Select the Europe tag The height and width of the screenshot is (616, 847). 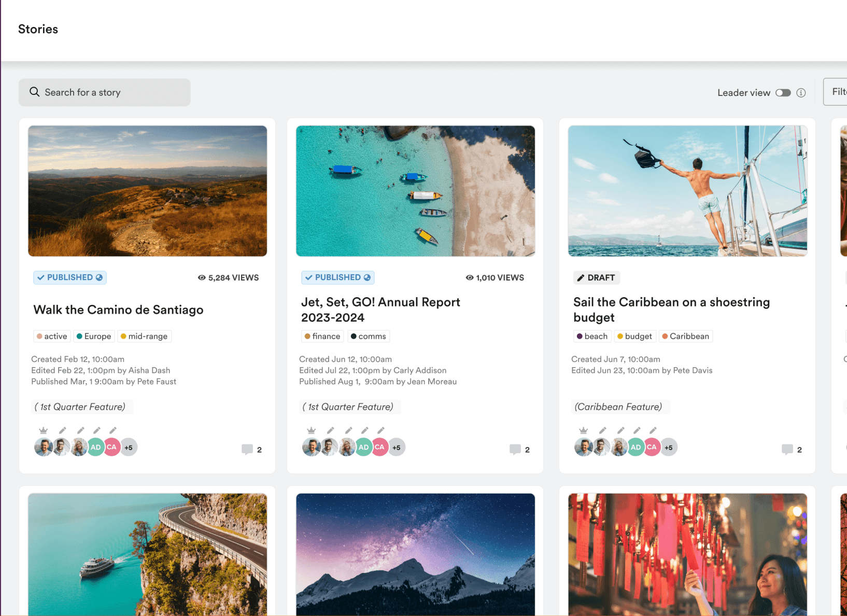click(94, 336)
